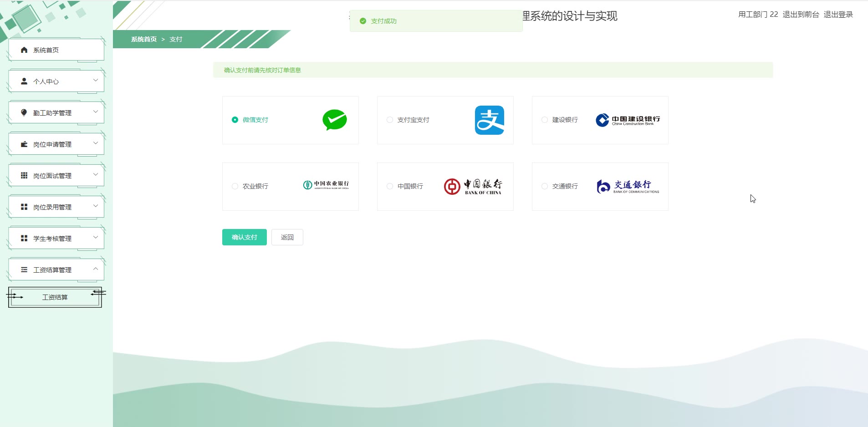The height and width of the screenshot is (427, 868).
Task: Choose the 建设银行 radio option
Action: click(x=545, y=120)
